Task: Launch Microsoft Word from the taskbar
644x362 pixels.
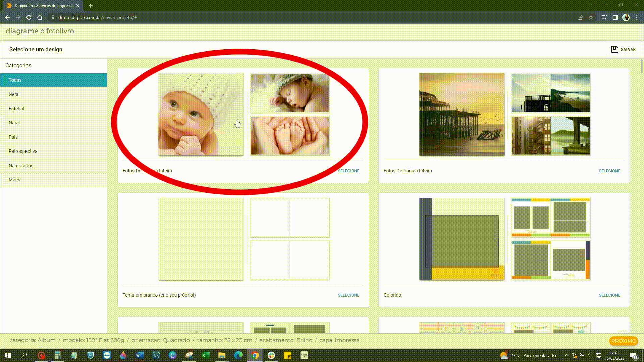Action: [x=140, y=355]
